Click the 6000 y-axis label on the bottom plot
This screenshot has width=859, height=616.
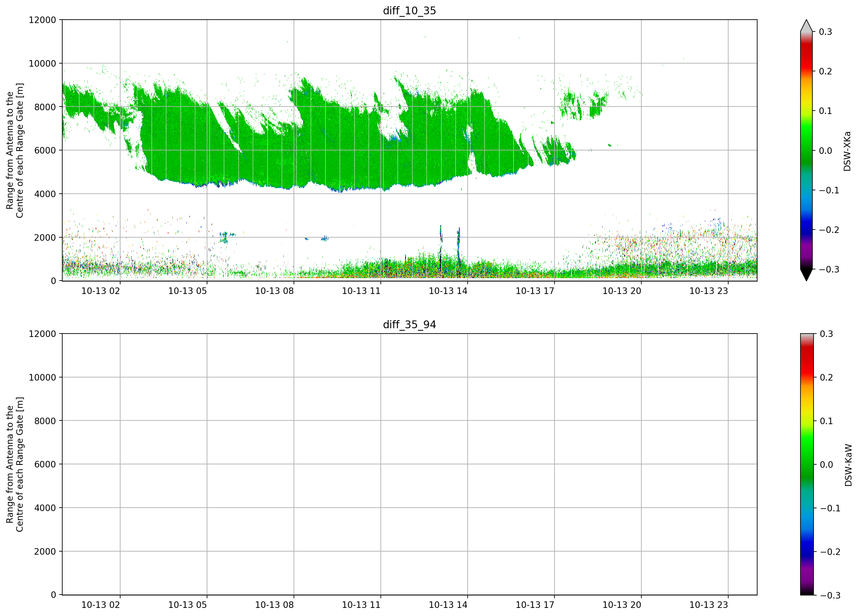(x=45, y=464)
